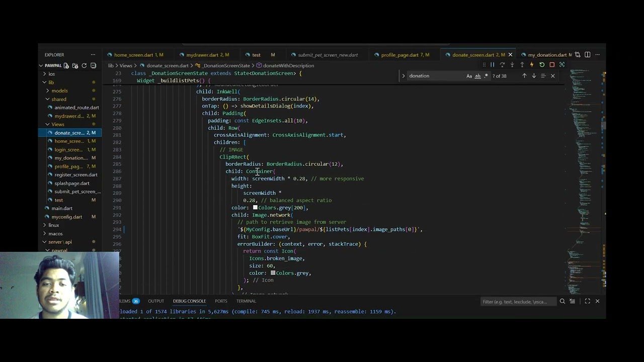Click the Views breadcrumb segment
644x362 pixels.
tap(126, 65)
